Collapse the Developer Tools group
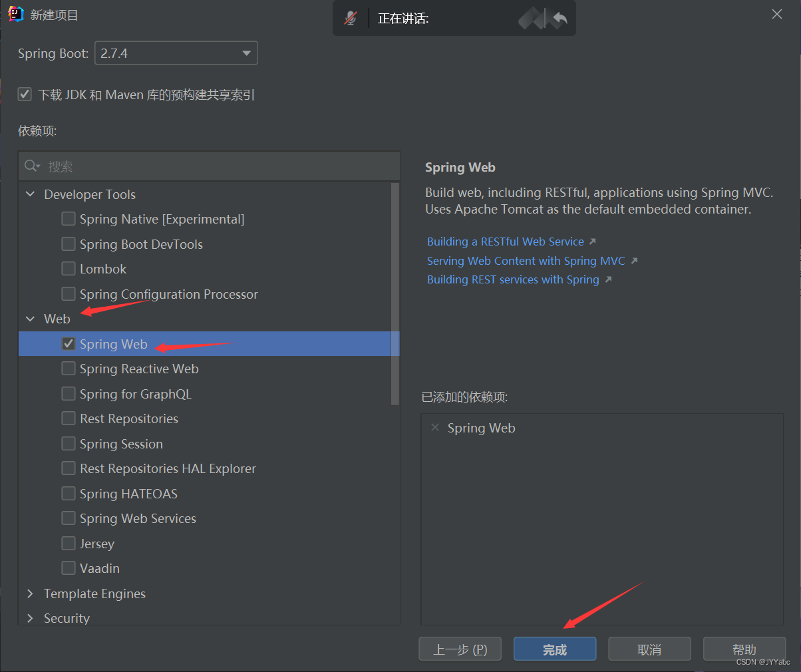This screenshot has width=801, height=672. 30,194
